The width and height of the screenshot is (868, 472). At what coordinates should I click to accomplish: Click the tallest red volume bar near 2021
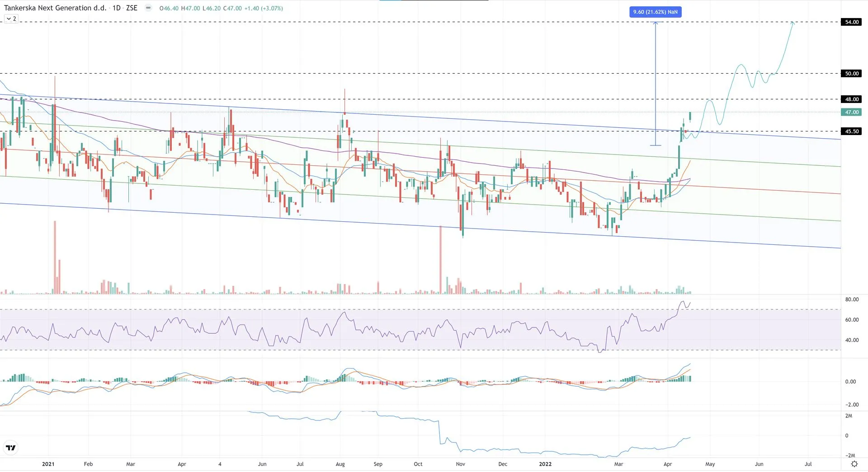click(x=55, y=257)
